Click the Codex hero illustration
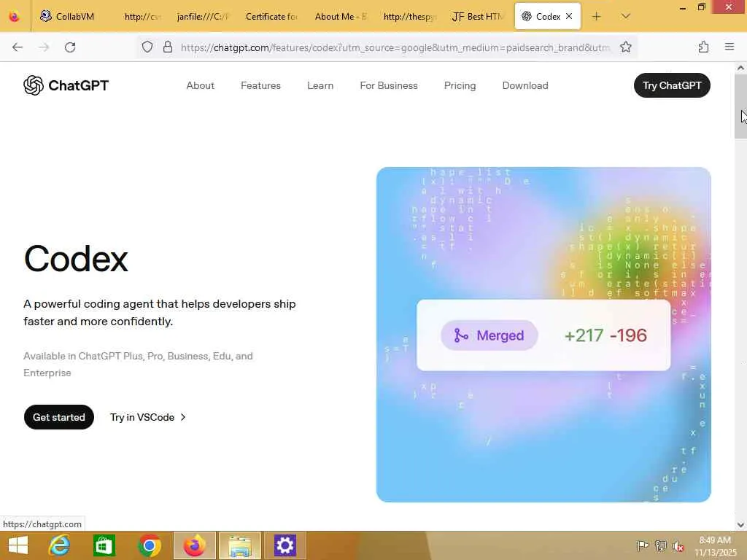 [x=543, y=334]
